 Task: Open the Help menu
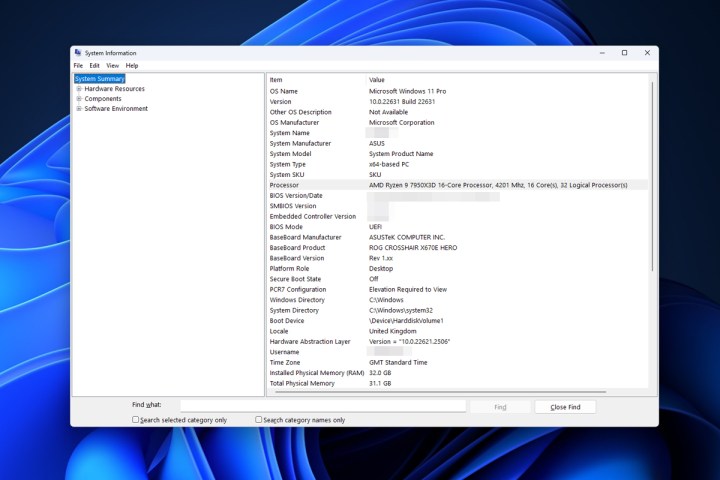pyautogui.click(x=132, y=65)
